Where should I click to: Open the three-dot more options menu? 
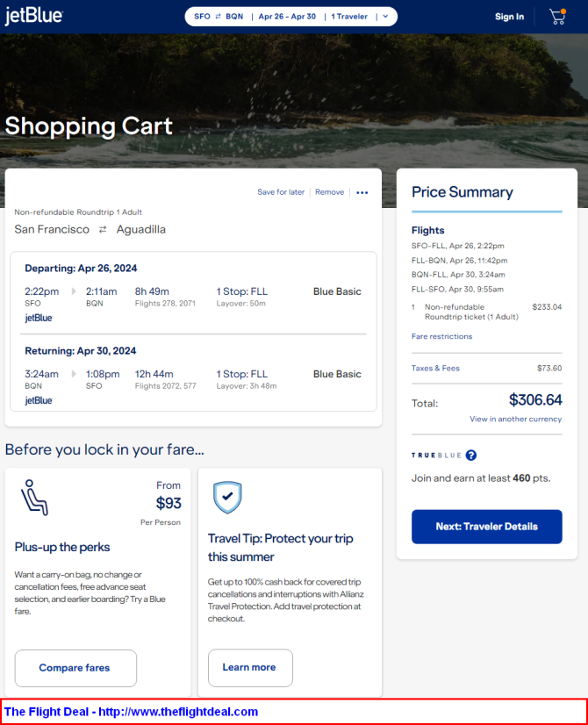click(362, 192)
